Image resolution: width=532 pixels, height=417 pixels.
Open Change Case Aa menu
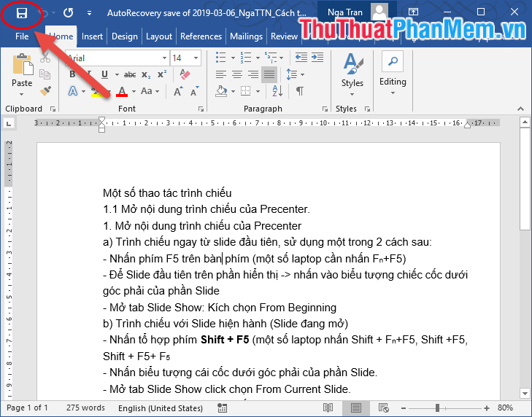(150, 91)
